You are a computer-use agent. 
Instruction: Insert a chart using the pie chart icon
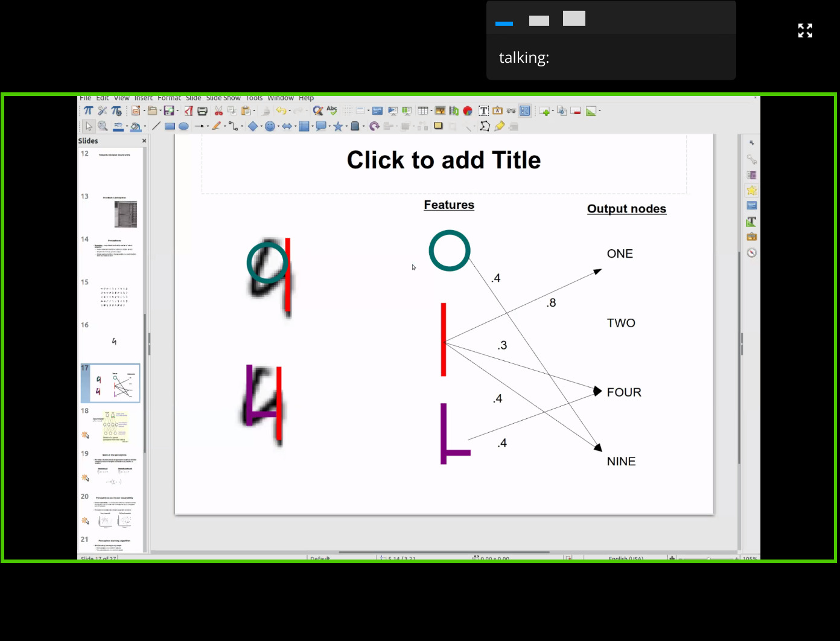pos(468,110)
